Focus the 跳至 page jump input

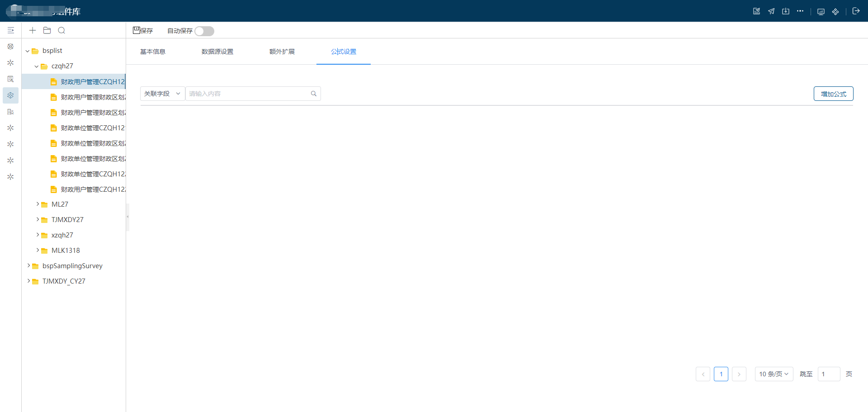(x=829, y=374)
